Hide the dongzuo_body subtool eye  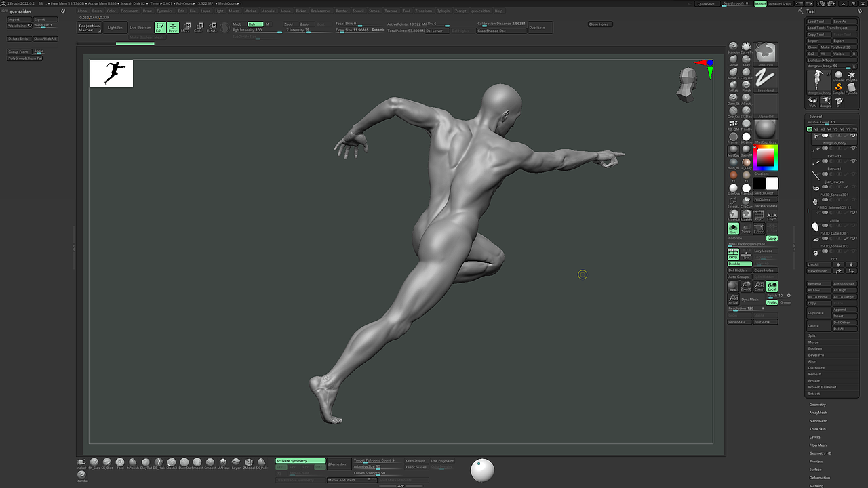click(x=854, y=136)
